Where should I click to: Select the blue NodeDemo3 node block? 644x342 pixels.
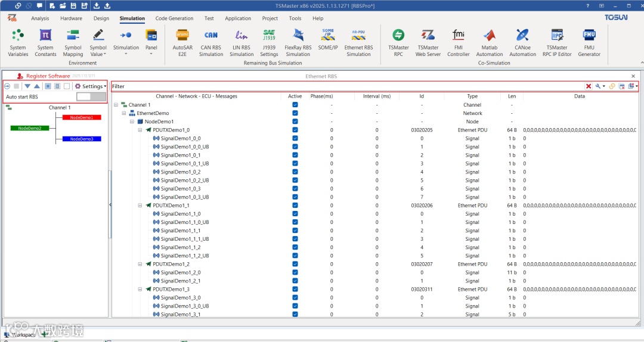click(x=81, y=139)
